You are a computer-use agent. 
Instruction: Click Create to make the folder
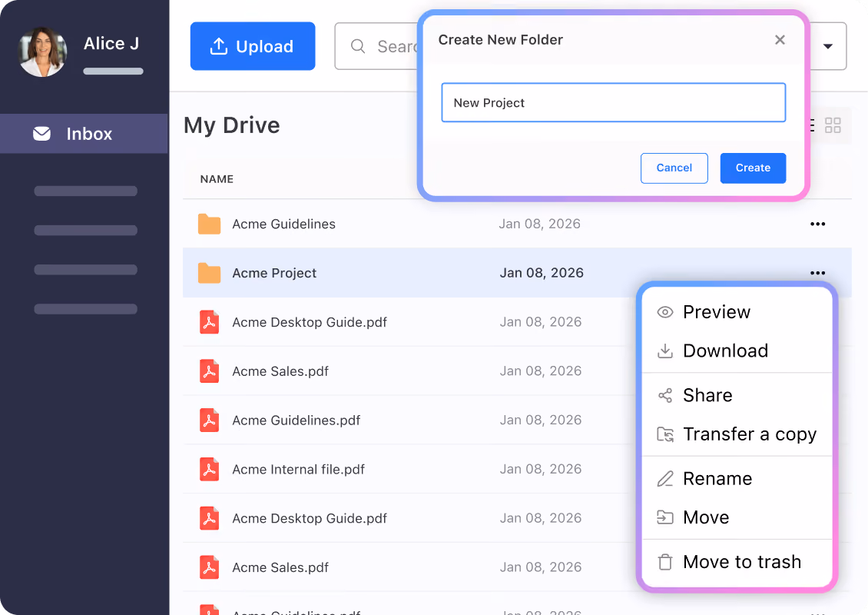pyautogui.click(x=753, y=168)
